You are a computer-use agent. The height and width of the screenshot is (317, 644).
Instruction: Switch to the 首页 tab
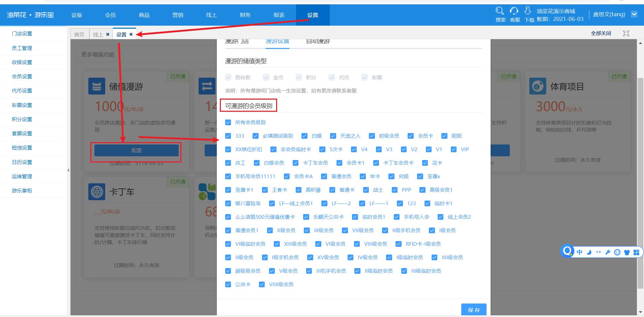[x=80, y=34]
